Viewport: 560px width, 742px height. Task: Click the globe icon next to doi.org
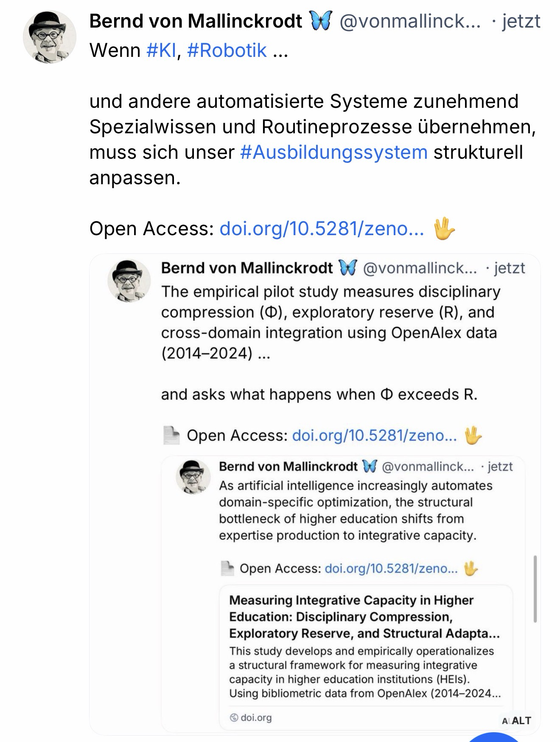click(x=234, y=718)
